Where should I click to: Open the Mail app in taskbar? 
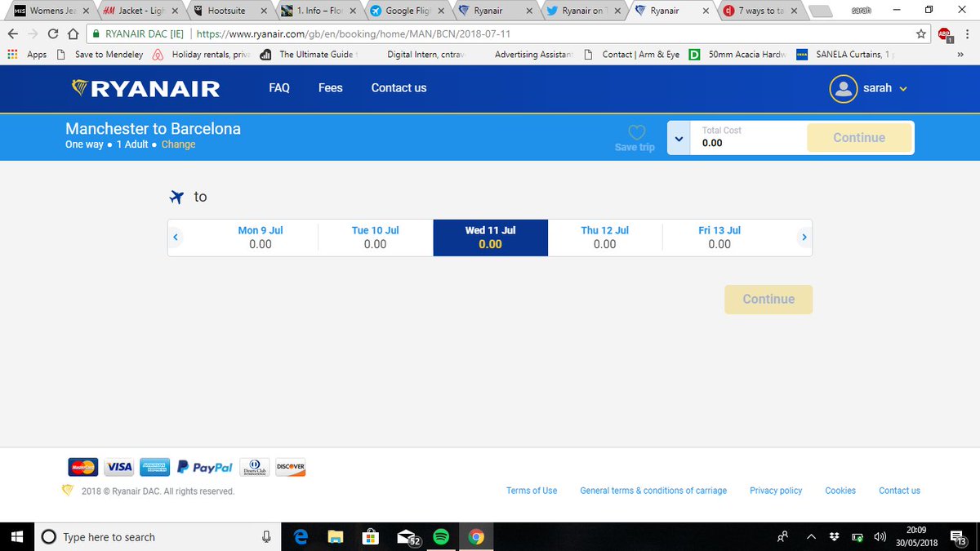(x=406, y=536)
